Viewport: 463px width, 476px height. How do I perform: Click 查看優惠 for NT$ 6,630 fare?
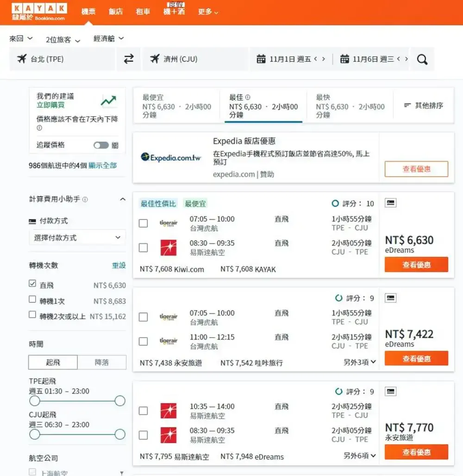(x=416, y=265)
